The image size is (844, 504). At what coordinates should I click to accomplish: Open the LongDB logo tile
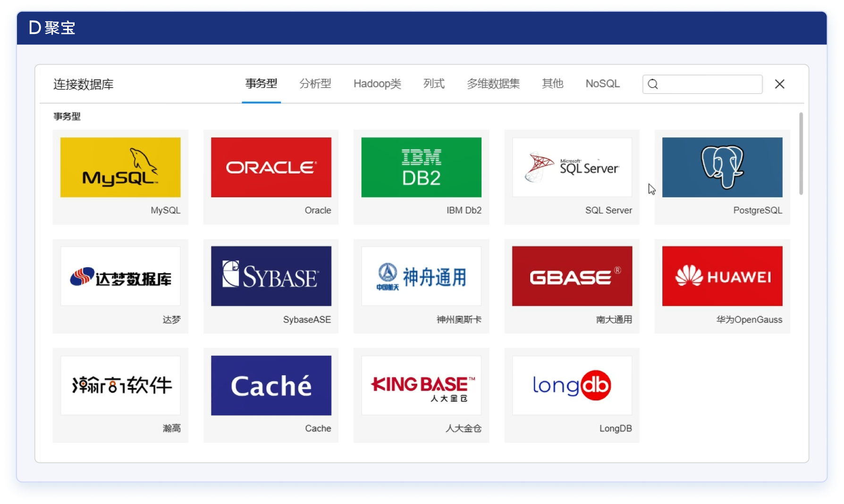pyautogui.click(x=572, y=385)
